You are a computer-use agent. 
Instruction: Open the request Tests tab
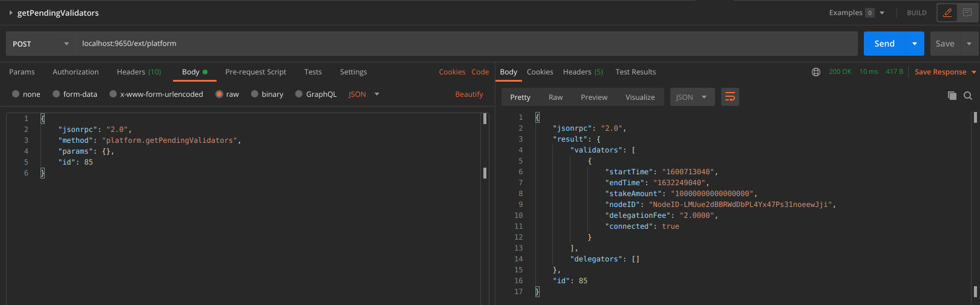(313, 72)
